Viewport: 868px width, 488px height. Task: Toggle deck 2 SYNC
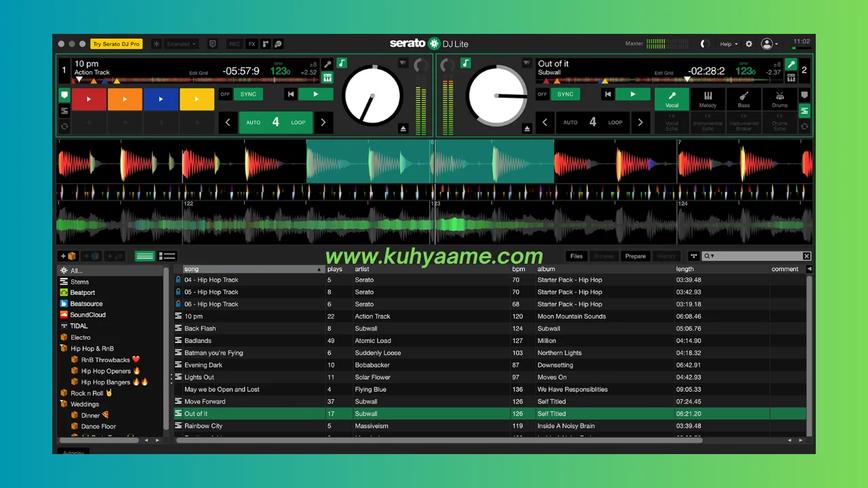click(566, 94)
